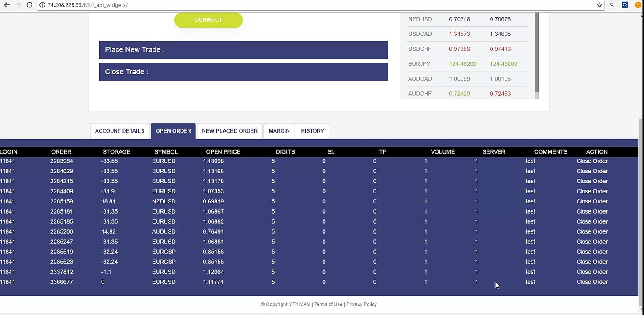Open the Terms of Use link
The image size is (644, 315).
(x=328, y=304)
